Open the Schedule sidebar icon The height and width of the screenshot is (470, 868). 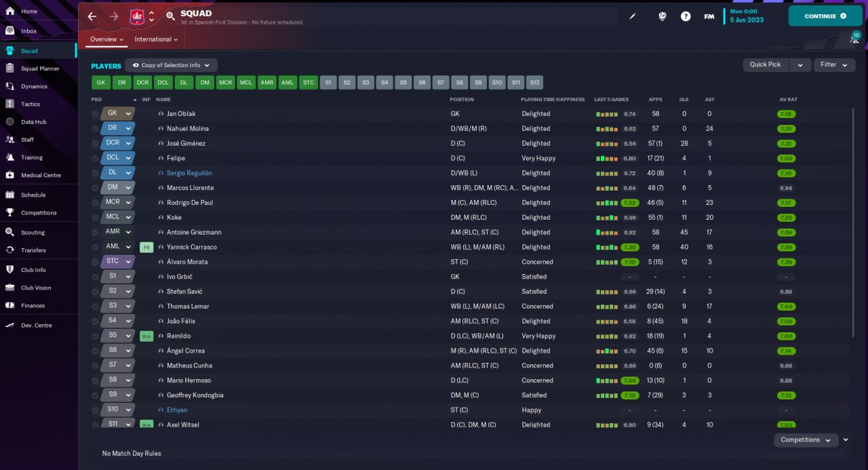(10, 195)
